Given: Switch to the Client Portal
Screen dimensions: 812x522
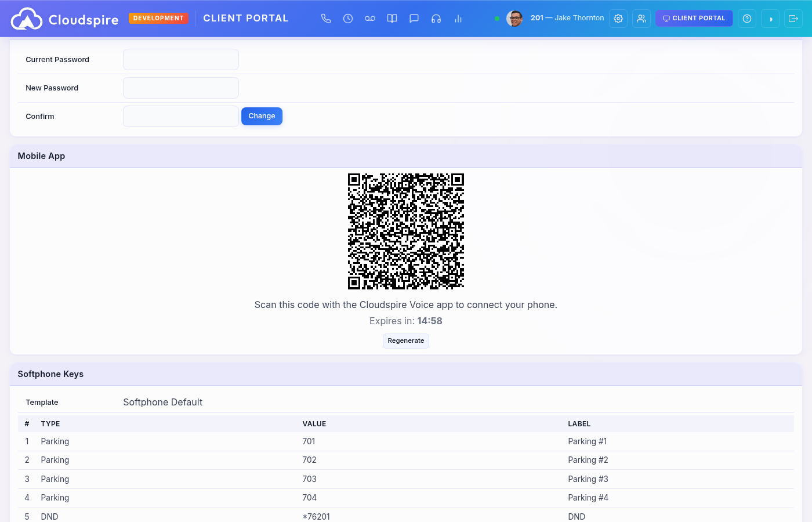Looking at the screenshot, I should click(694, 18).
